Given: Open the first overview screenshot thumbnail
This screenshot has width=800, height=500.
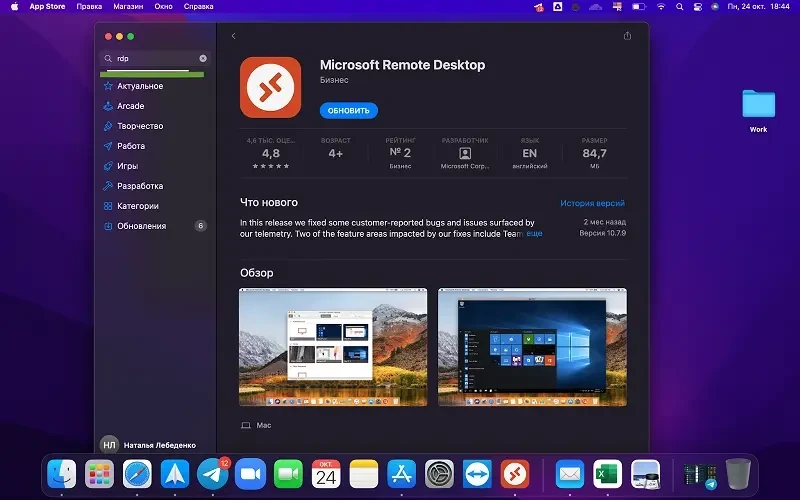Looking at the screenshot, I should click(x=333, y=347).
